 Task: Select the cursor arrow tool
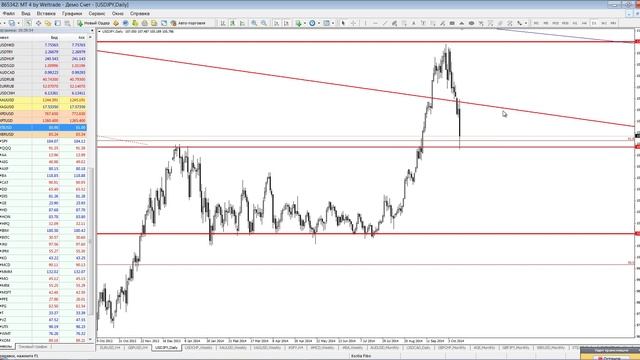[x=343, y=23]
